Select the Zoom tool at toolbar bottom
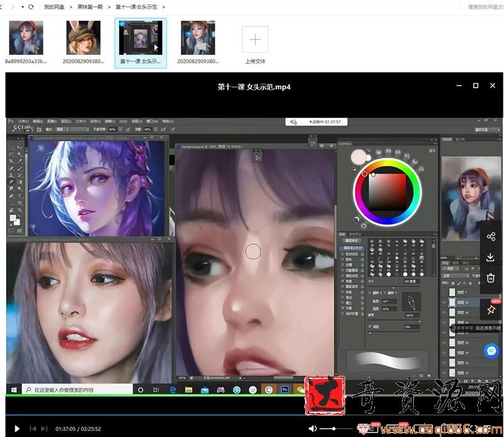 click(20, 210)
